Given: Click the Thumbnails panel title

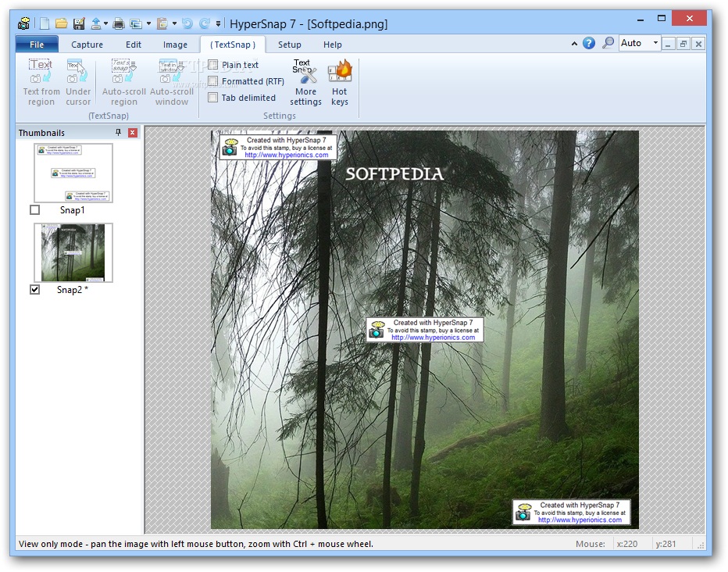Looking at the screenshot, I should click(41, 133).
